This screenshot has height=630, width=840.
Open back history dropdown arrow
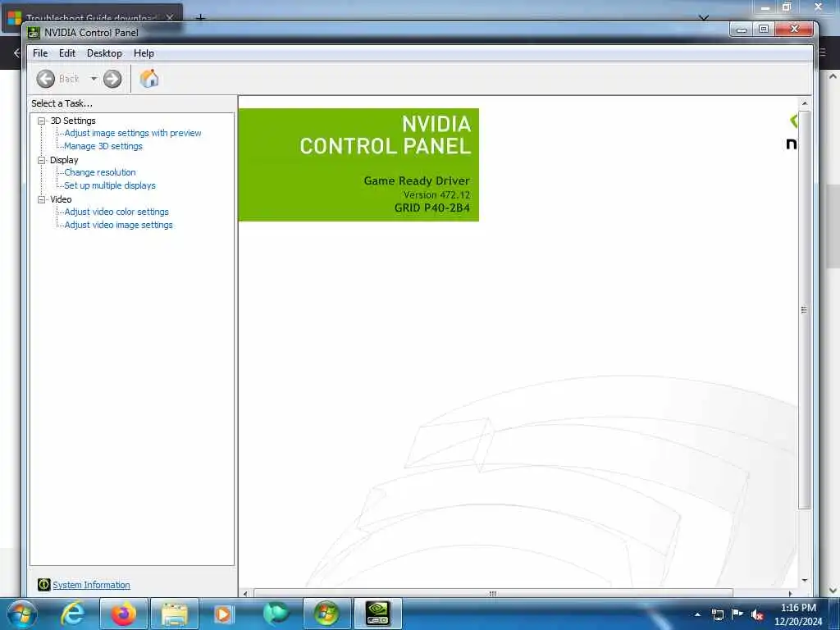pyautogui.click(x=94, y=79)
